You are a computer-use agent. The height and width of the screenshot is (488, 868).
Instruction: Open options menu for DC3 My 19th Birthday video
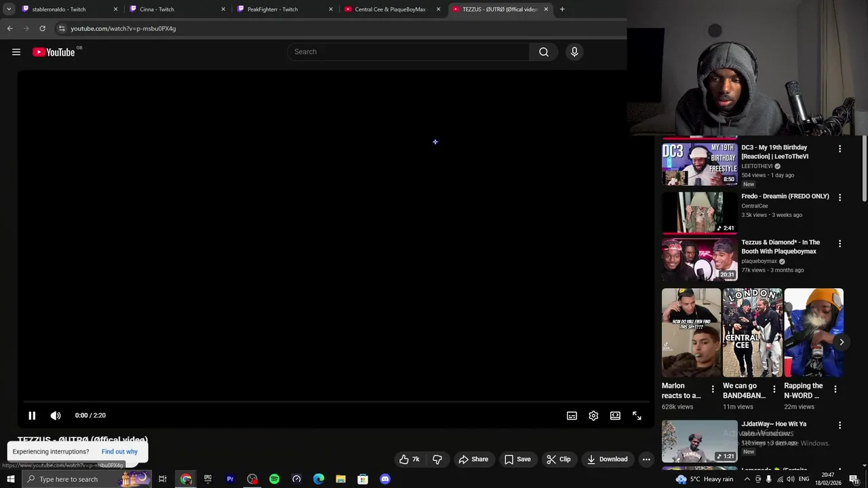pos(840,148)
